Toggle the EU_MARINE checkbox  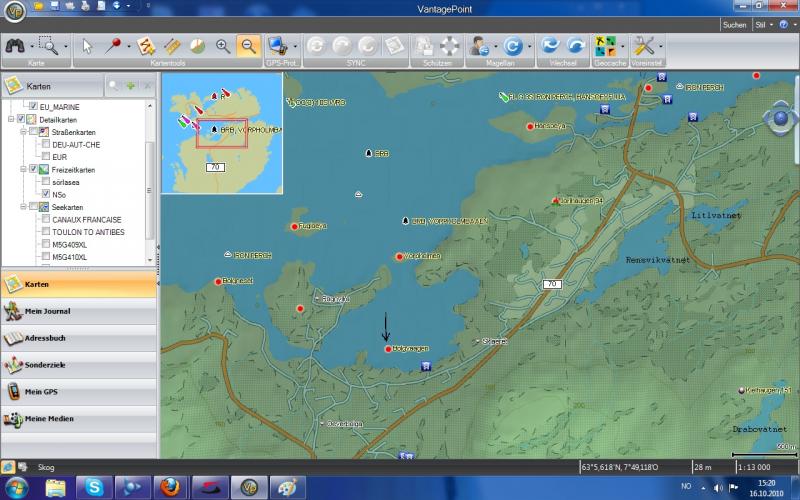[x=34, y=106]
